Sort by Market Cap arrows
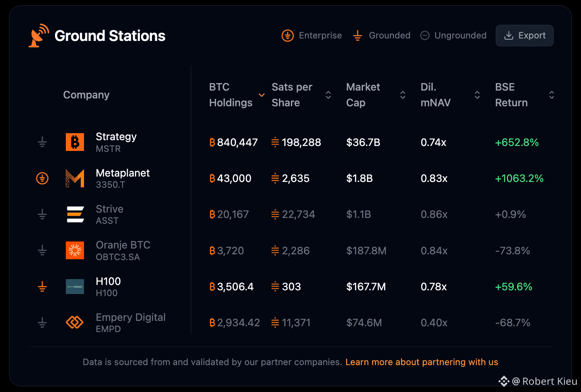This screenshot has height=392, width=581. tap(403, 95)
